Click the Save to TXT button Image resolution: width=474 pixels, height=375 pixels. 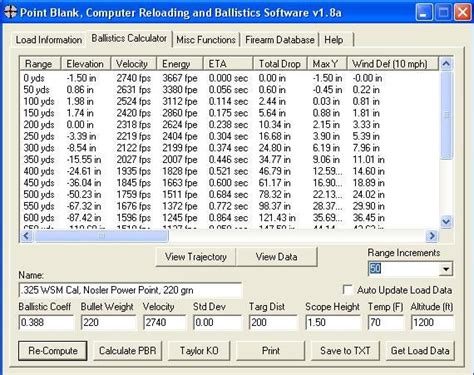point(345,351)
